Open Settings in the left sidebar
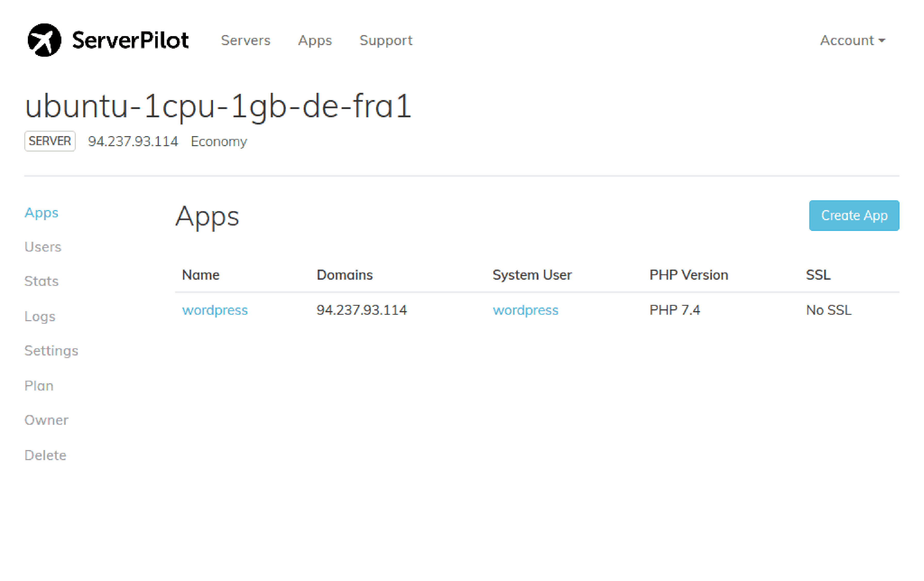The height and width of the screenshot is (581, 924). click(x=51, y=351)
